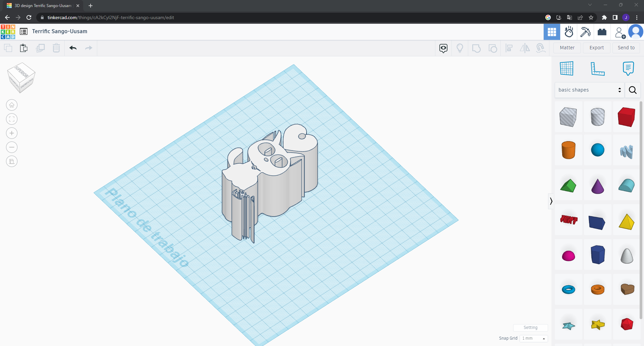The image size is (644, 346).
Task: Toggle Show all lightbulb icon
Action: click(460, 48)
